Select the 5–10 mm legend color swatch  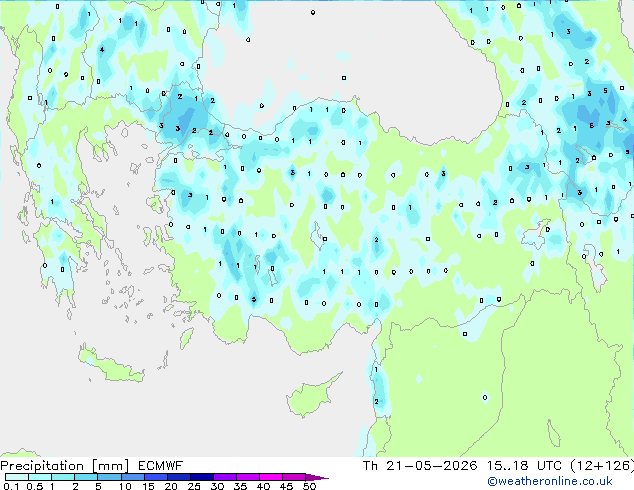(x=109, y=477)
